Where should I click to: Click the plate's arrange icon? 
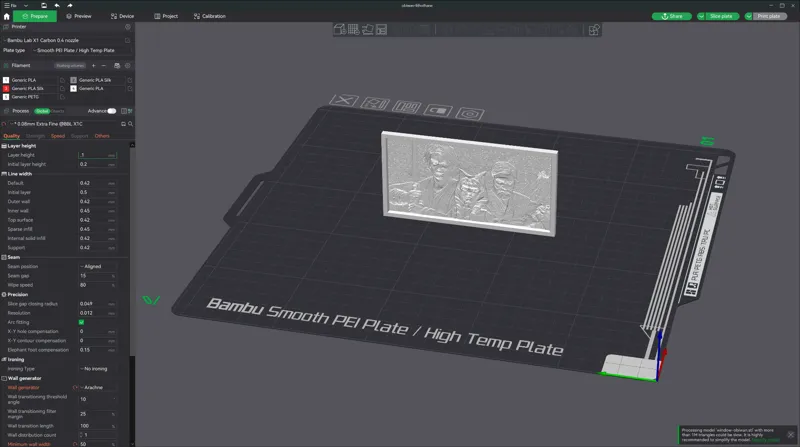[407, 107]
